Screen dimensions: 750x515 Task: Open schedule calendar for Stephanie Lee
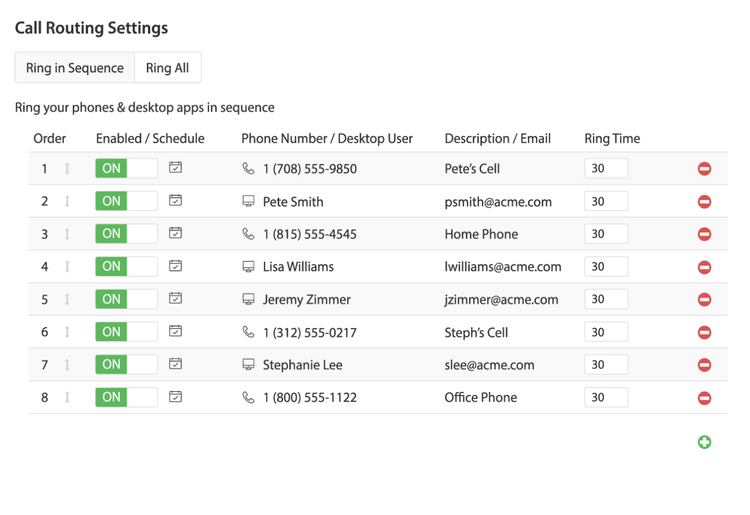[x=175, y=364]
